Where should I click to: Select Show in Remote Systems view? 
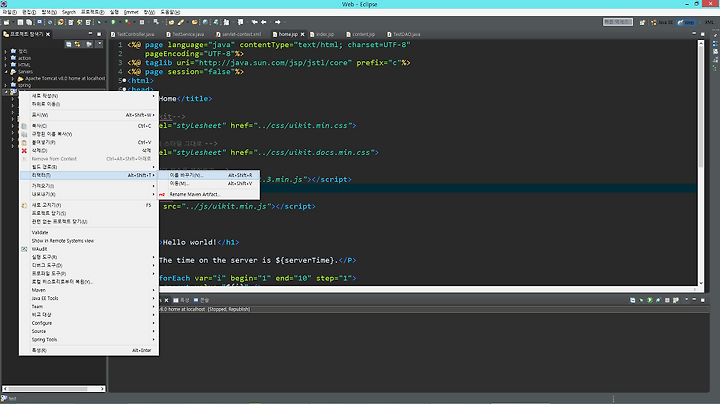click(x=89, y=241)
